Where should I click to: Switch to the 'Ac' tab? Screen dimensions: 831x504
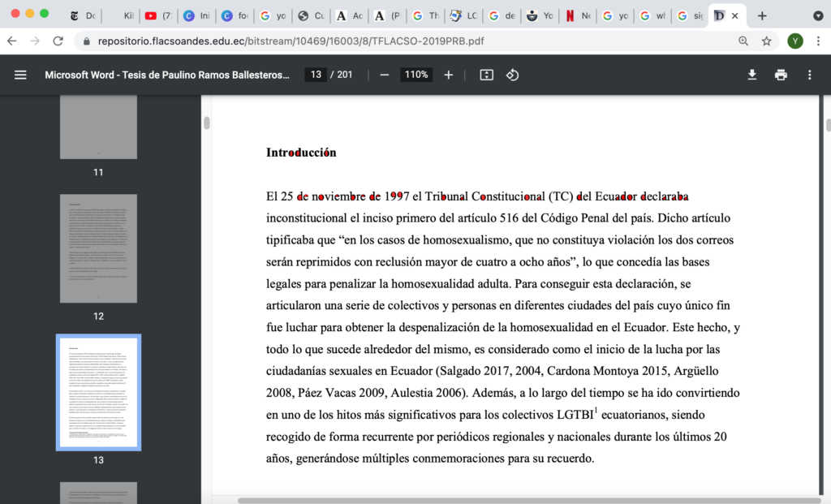click(350, 16)
